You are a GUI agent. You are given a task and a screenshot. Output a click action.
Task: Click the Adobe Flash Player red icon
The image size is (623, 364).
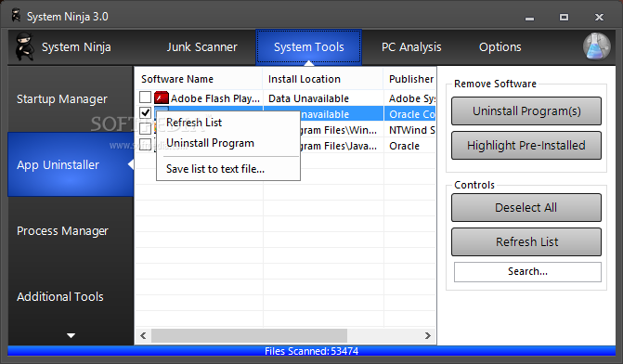point(162,97)
